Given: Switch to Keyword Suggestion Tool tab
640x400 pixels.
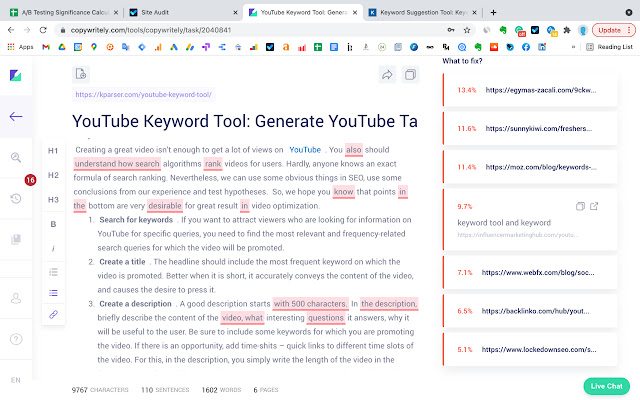Looking at the screenshot, I should pos(417,13).
